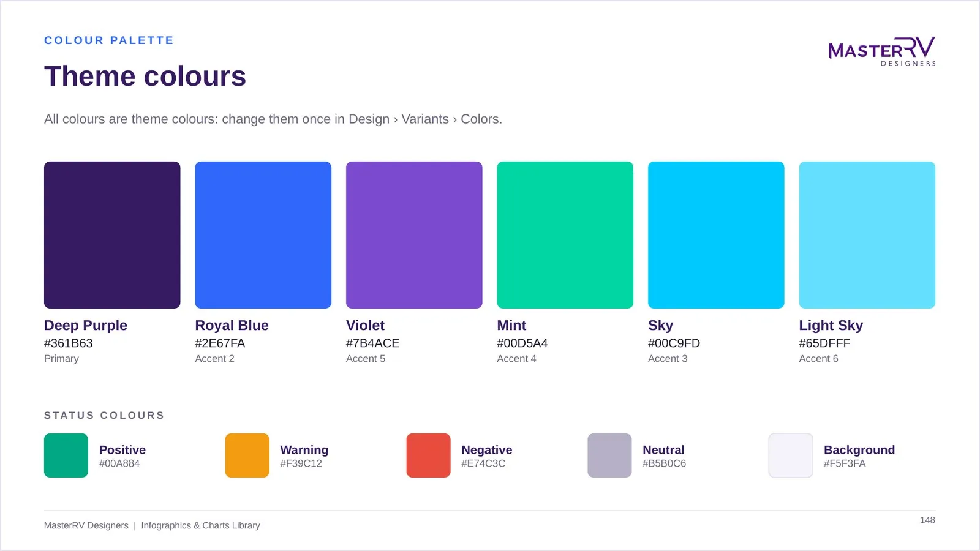Select the hex code #7B4ACE
This screenshot has height=551, width=980.
[372, 343]
